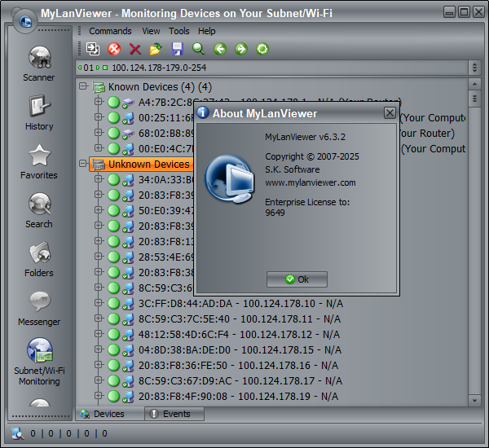Viewport: 489px width, 448px height.
Task: Click the floppy disk save toolbar icon
Action: pyautogui.click(x=177, y=49)
